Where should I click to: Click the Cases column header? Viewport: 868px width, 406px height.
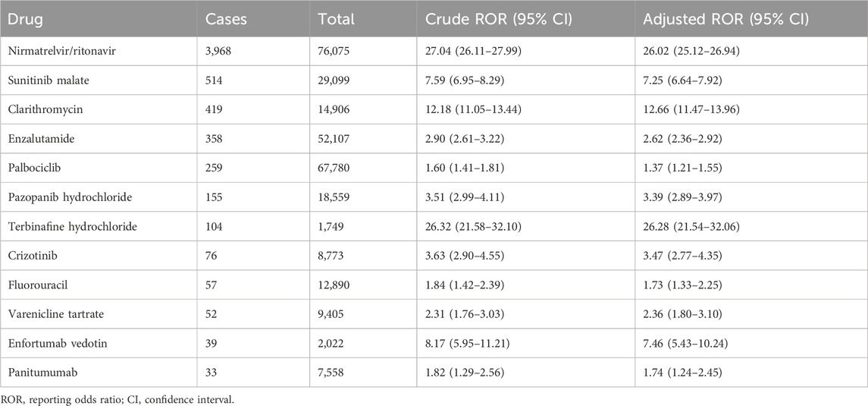point(226,20)
